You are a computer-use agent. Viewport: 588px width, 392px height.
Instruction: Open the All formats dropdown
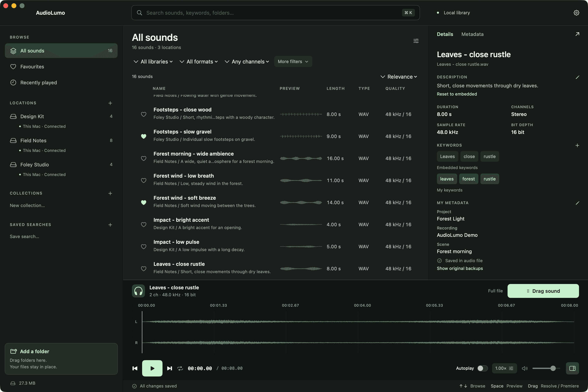(199, 61)
